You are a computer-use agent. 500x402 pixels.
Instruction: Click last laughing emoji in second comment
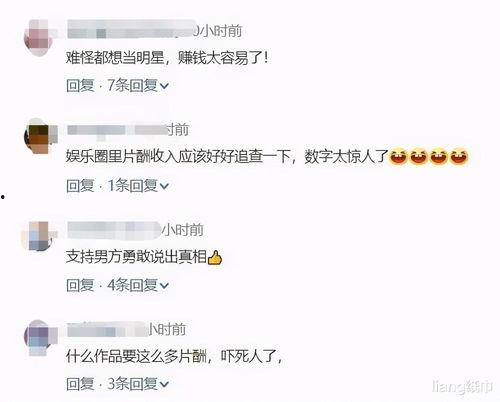pos(459,156)
